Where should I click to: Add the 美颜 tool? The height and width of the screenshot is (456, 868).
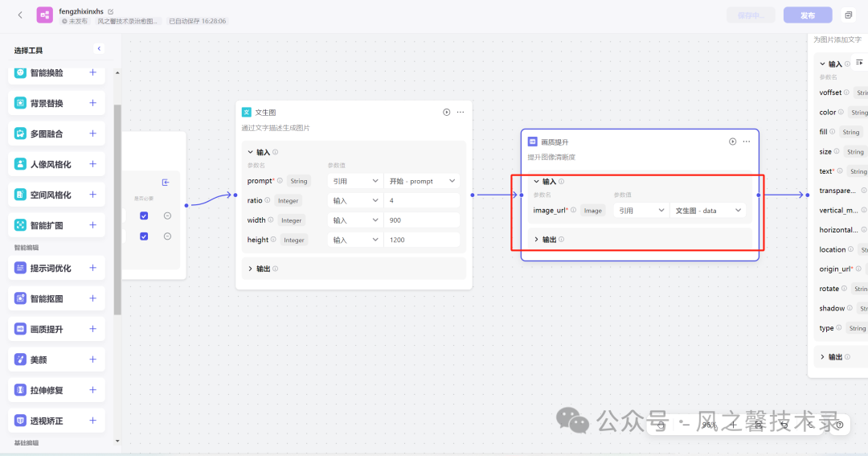93,359
